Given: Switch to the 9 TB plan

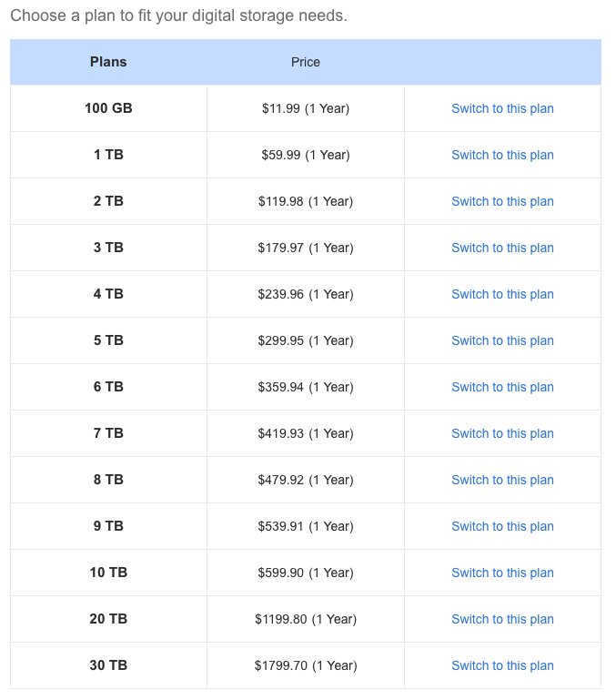Looking at the screenshot, I should pos(502,526).
